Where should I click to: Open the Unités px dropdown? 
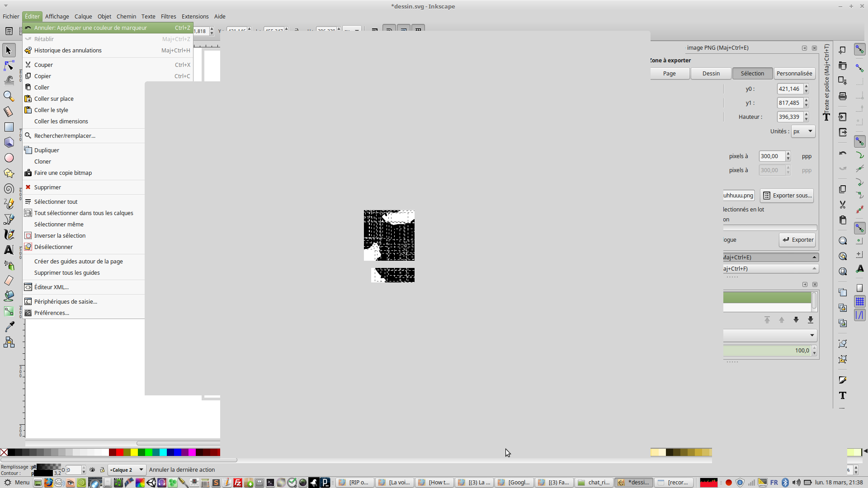coord(803,131)
